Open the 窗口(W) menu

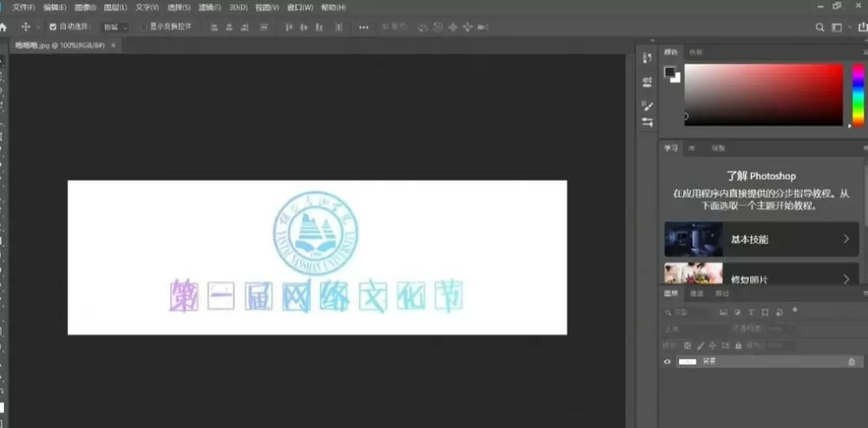pyautogui.click(x=300, y=8)
